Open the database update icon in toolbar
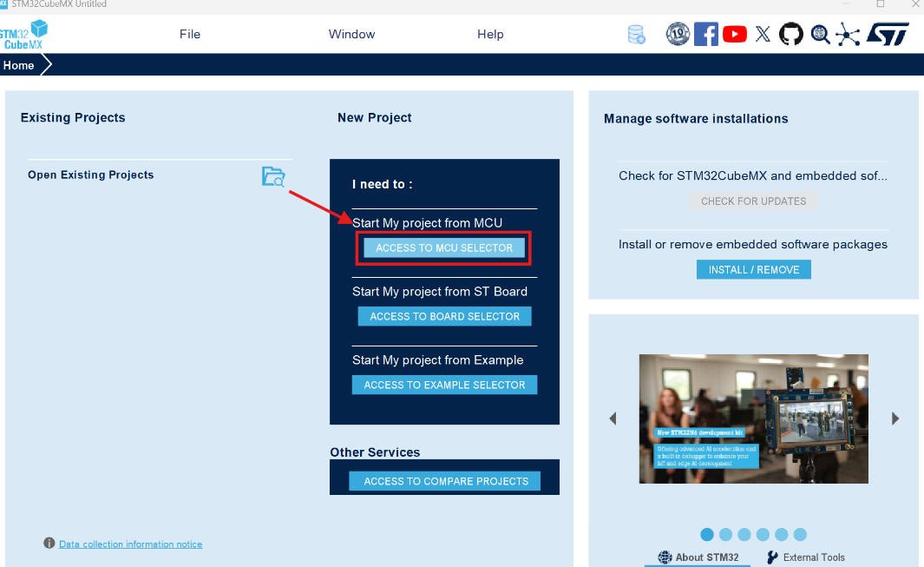 coord(637,34)
